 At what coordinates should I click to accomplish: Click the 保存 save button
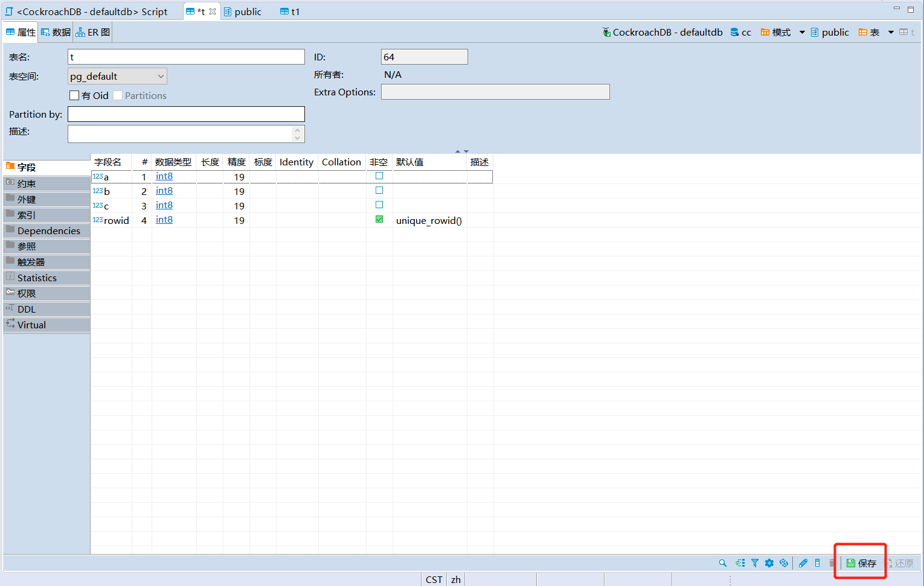pos(861,563)
